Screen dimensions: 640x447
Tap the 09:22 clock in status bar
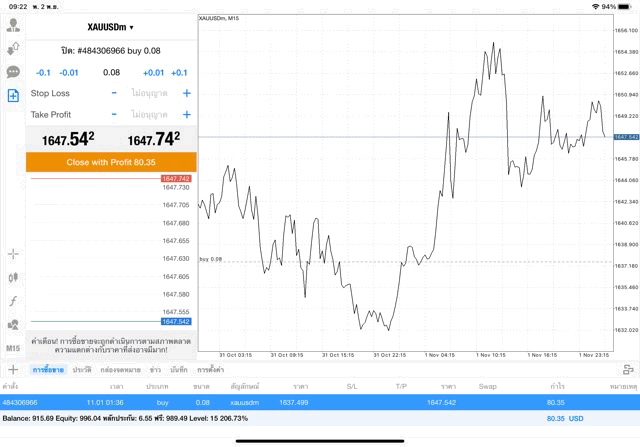coord(18,7)
